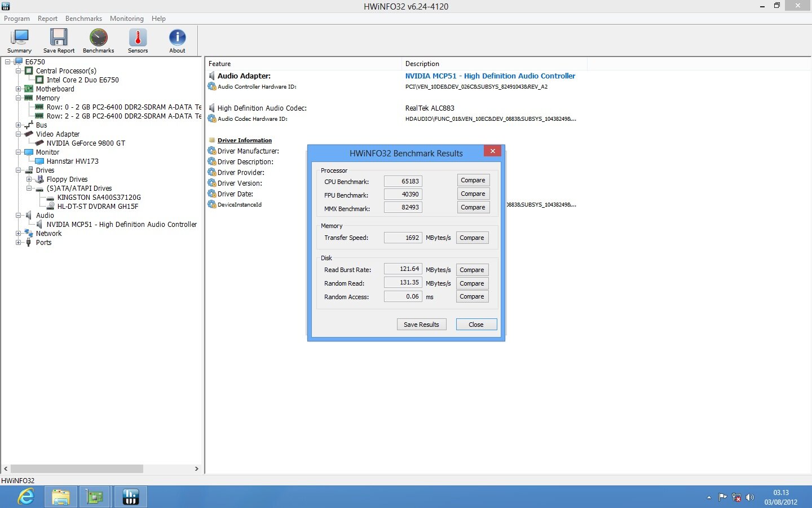Expand the Network tree node
This screenshot has height=508, width=812.
coord(19,234)
